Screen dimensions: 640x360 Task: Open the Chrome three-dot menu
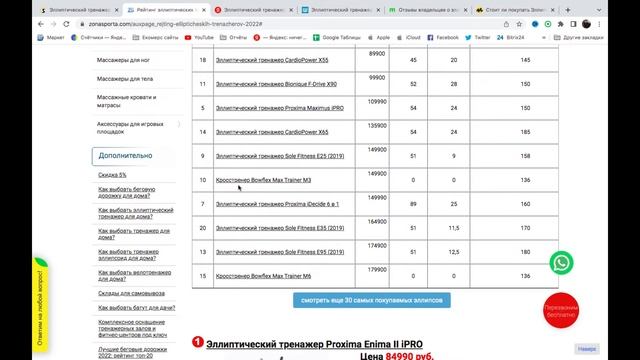pos(599,24)
